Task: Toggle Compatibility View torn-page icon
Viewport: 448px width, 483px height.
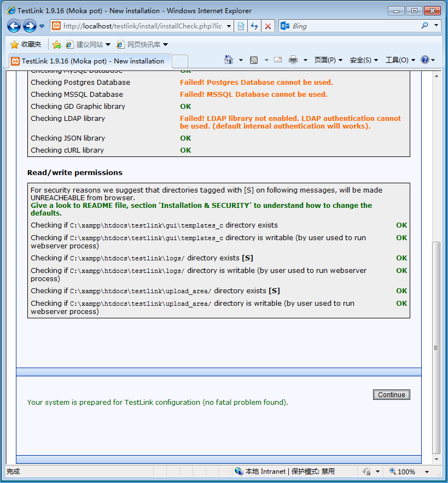Action: tap(241, 26)
